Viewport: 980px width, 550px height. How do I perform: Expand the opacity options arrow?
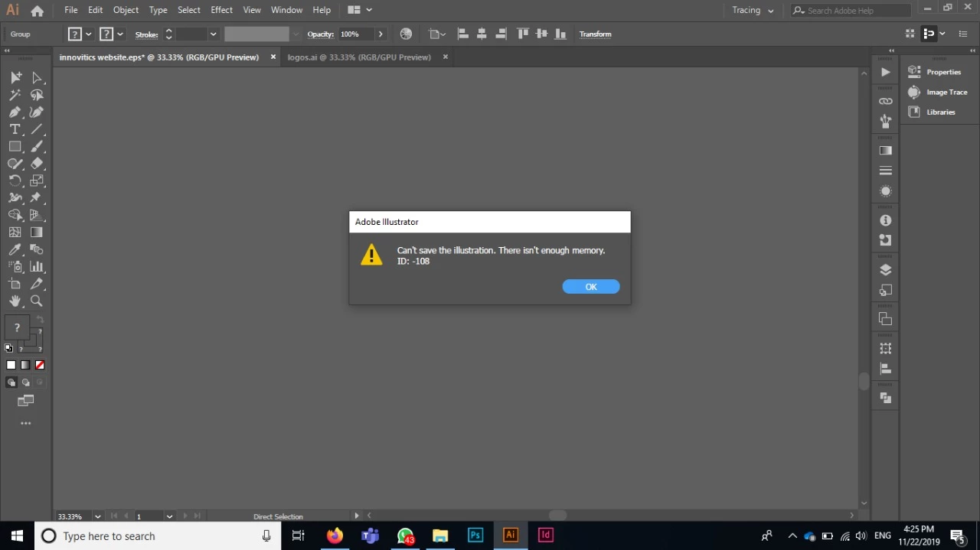pos(381,34)
